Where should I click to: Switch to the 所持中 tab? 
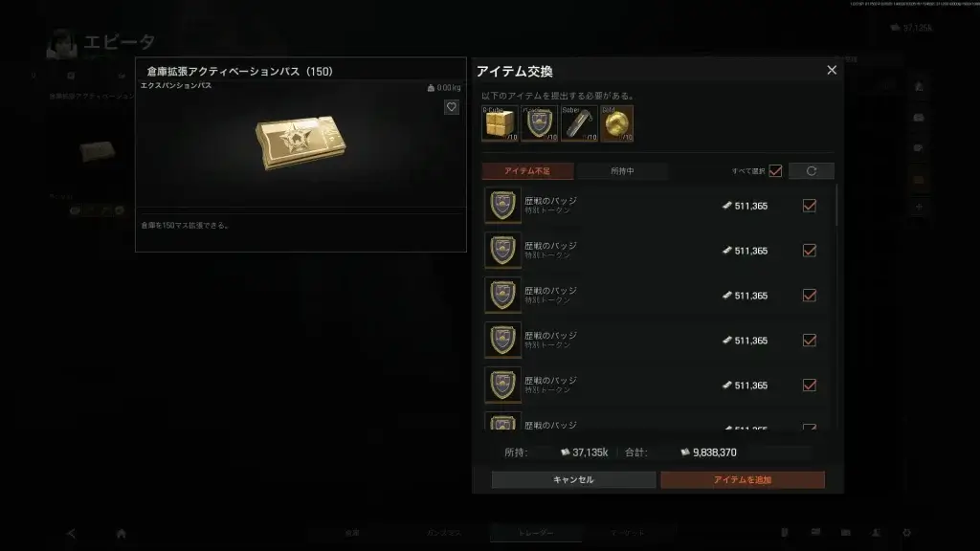coord(622,171)
